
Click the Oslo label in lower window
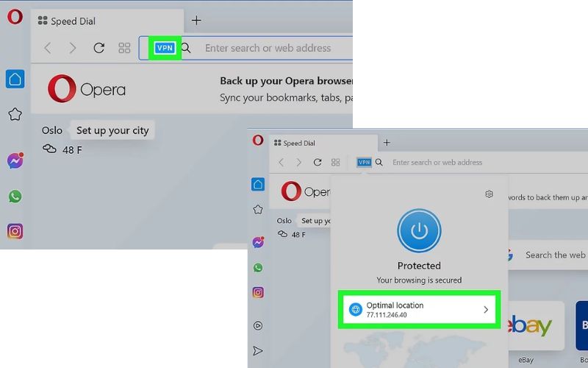point(284,221)
